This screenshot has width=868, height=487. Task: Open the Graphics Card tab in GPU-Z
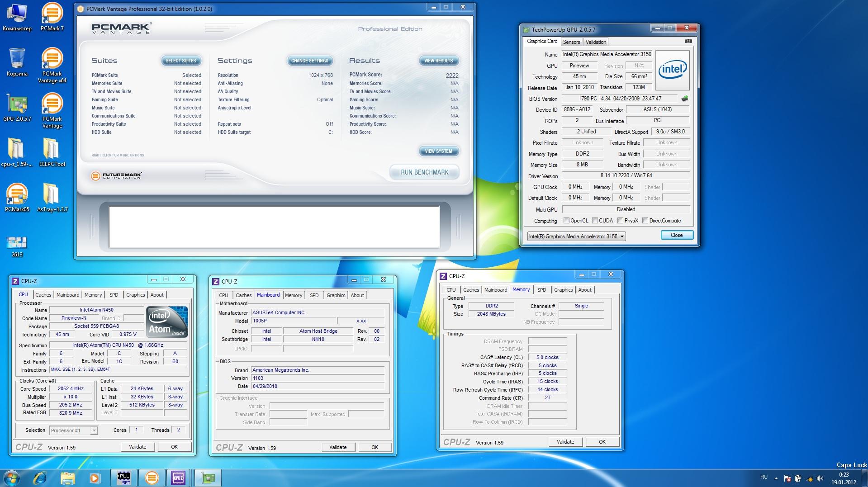(x=542, y=41)
